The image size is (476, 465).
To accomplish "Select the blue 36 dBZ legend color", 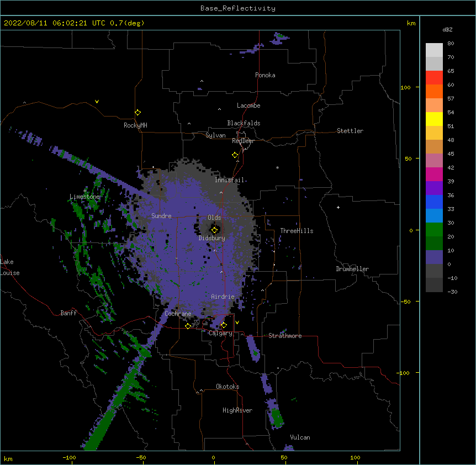I will (x=434, y=202).
